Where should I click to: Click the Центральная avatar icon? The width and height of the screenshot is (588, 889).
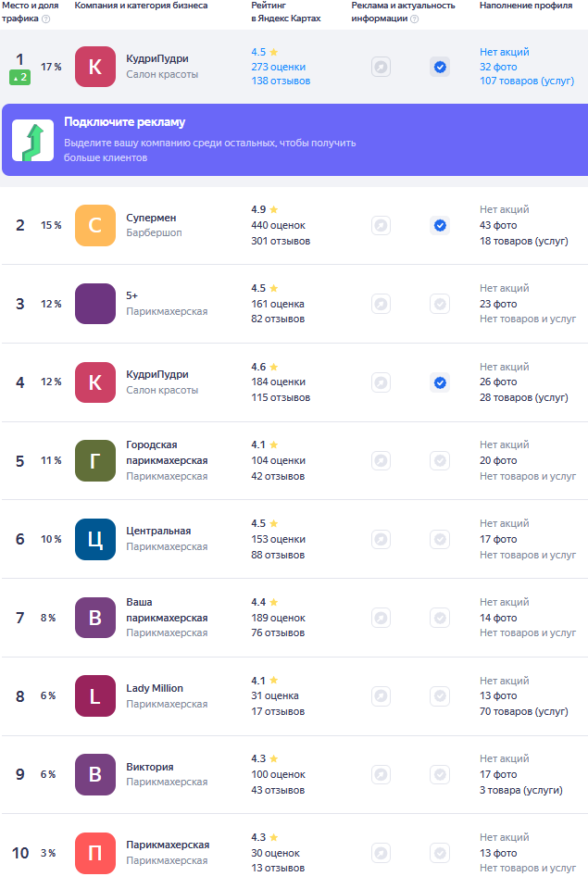coord(95,539)
